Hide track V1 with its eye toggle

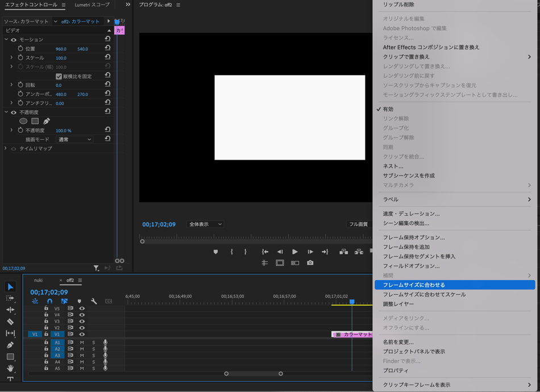tap(82, 335)
